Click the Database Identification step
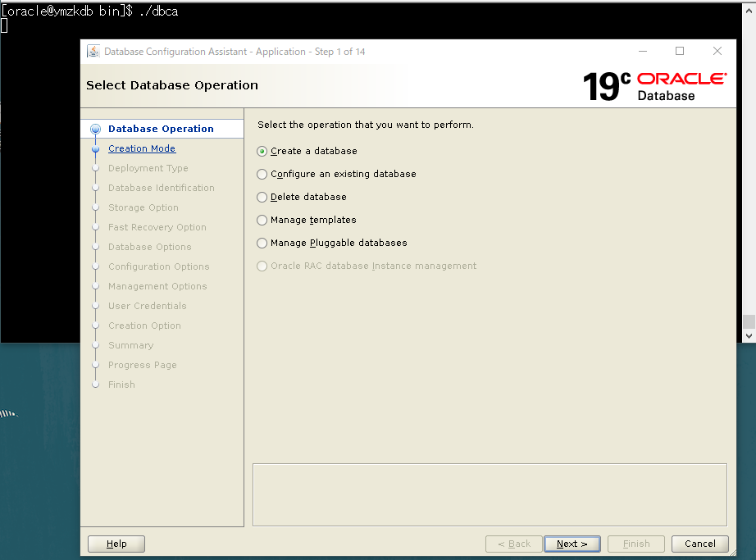756x560 pixels. [x=161, y=188]
